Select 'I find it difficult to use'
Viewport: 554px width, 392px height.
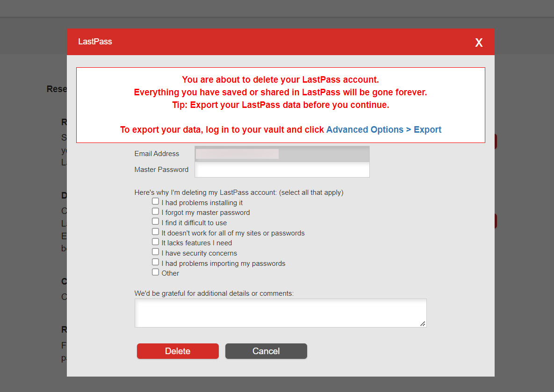point(156,221)
